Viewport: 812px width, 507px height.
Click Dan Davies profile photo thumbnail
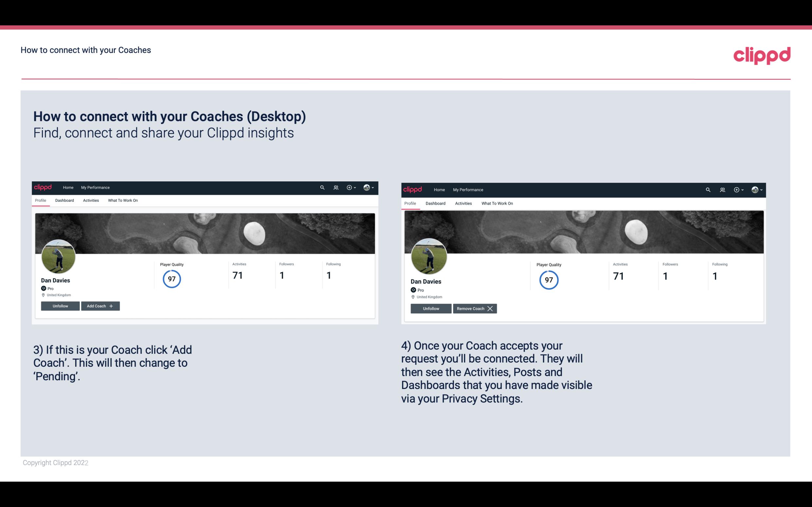[x=58, y=255]
